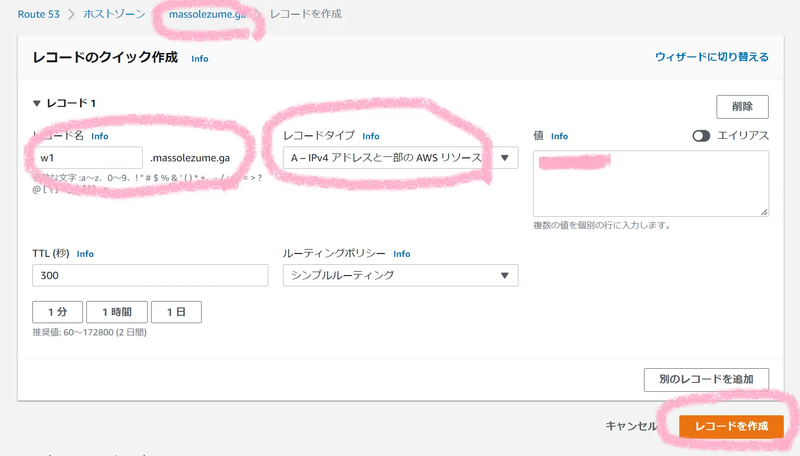Screen dimensions: 800x456
Task: Click 別のレコードを追加 button
Action: pos(706,379)
